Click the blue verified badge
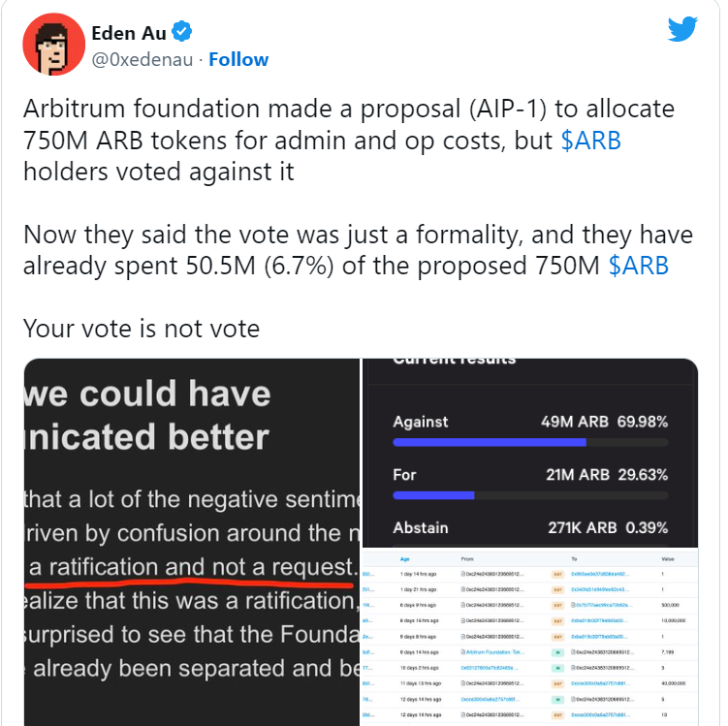This screenshot has width=728, height=726. pos(182,32)
